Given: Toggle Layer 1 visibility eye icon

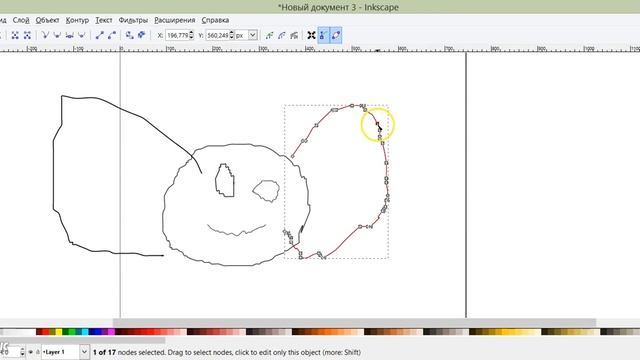Looking at the screenshot, I should [31, 352].
